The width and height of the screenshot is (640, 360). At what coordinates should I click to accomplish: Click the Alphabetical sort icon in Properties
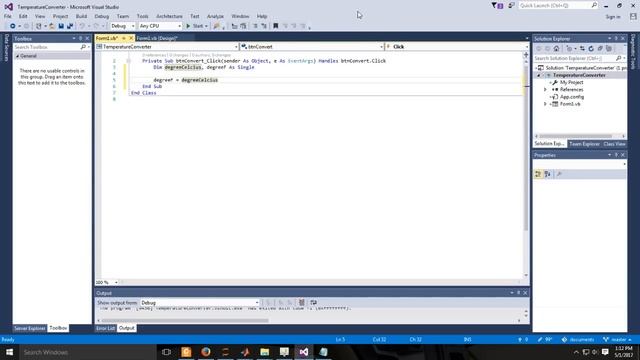(x=547, y=174)
